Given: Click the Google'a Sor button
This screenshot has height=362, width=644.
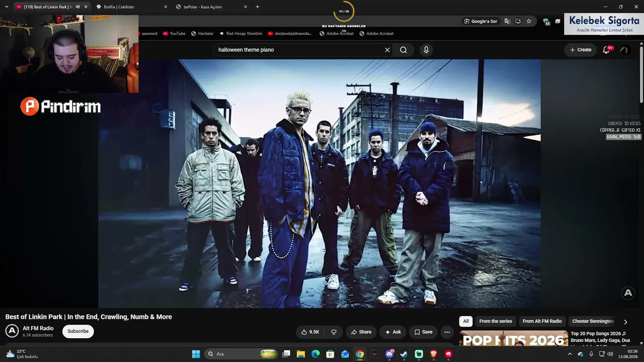Looking at the screenshot, I should point(480,21).
